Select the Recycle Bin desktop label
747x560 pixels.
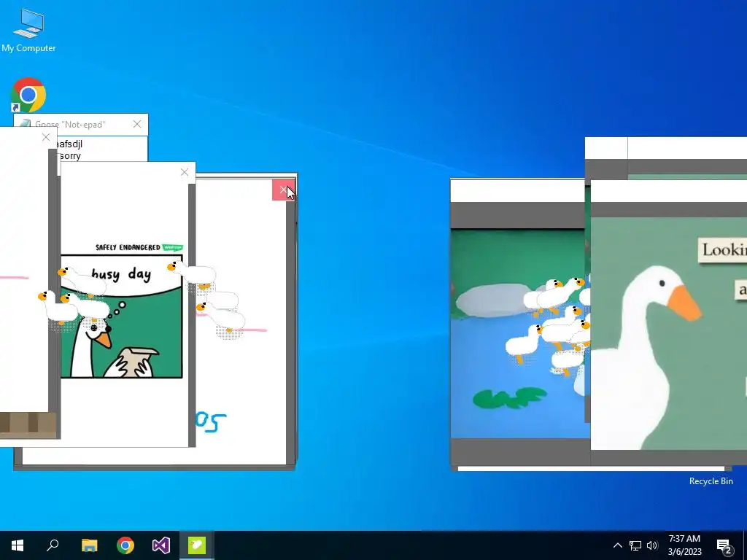(711, 481)
